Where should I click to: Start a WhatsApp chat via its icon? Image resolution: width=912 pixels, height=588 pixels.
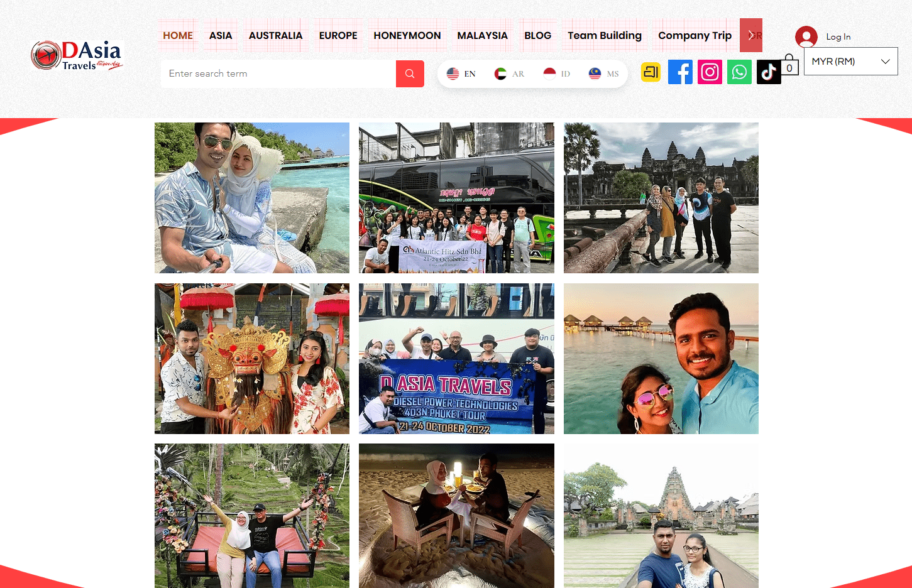coord(739,72)
